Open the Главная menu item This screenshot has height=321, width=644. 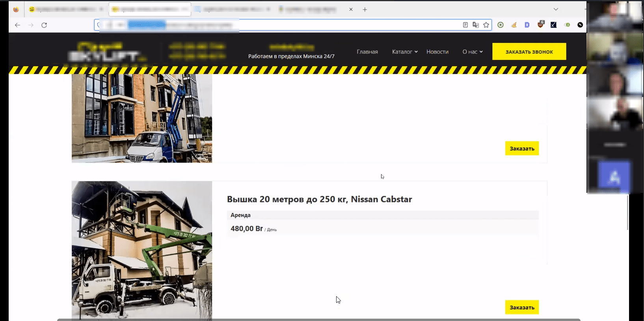coord(367,52)
